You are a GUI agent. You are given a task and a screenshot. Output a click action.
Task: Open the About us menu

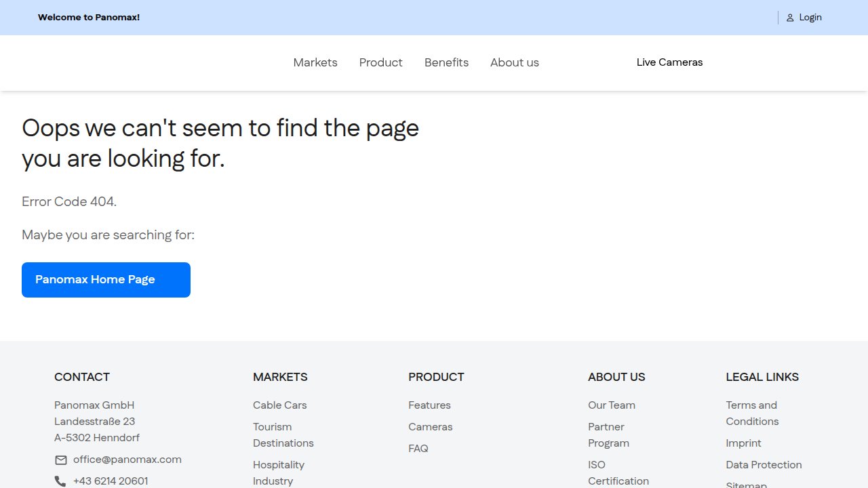tap(515, 62)
